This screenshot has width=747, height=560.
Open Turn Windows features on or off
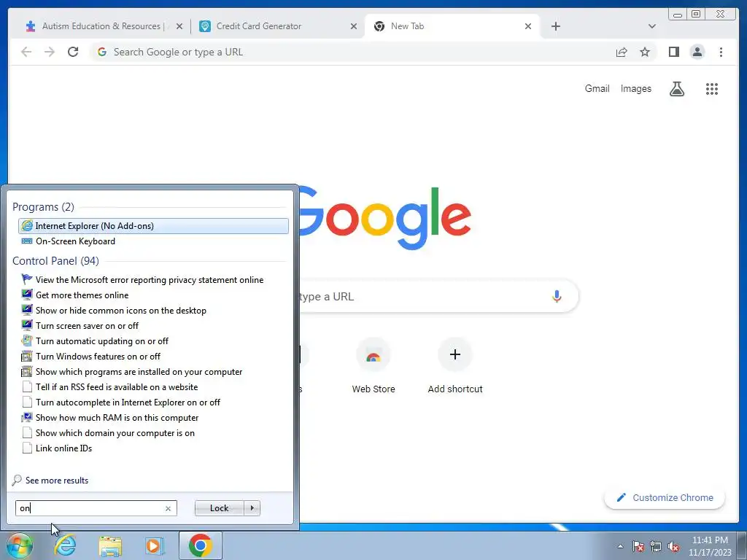[x=153, y=356]
